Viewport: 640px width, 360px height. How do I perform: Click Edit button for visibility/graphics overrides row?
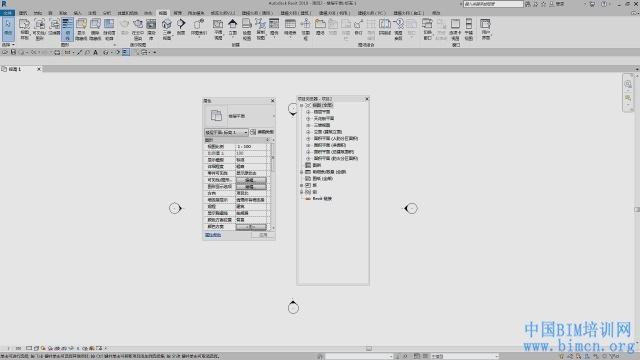[251, 180]
